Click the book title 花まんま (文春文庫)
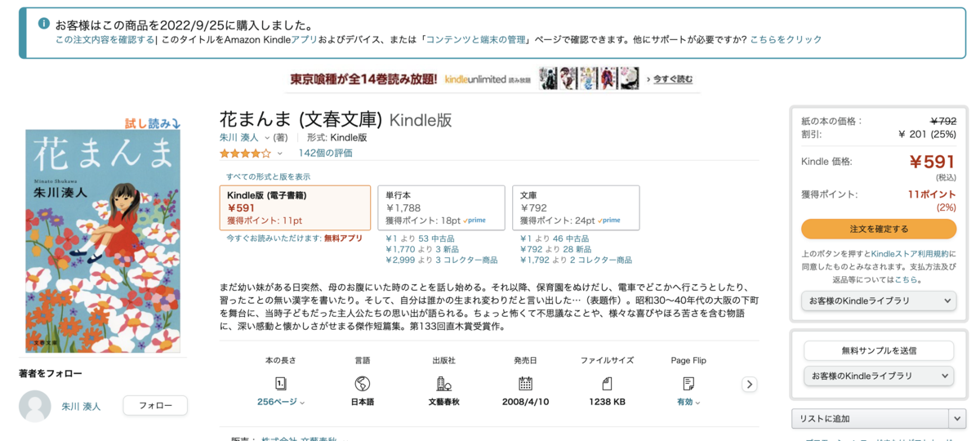 [x=301, y=118]
